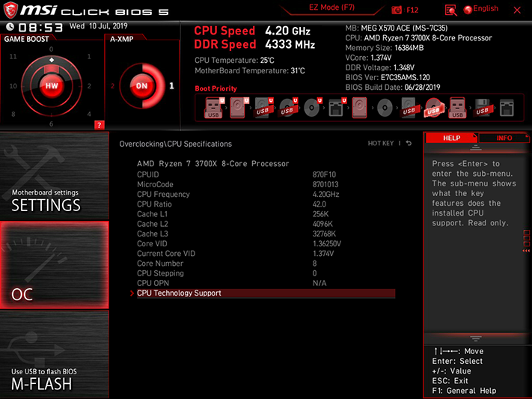Toggle the A-XMP ON button
Screen dimensions: 532x399
(141, 85)
